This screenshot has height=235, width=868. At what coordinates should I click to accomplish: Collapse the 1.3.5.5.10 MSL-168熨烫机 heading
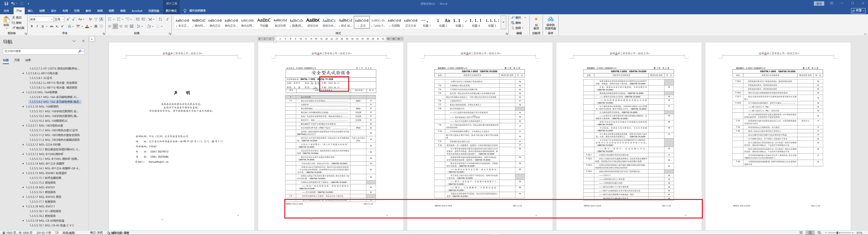[x=23, y=106]
